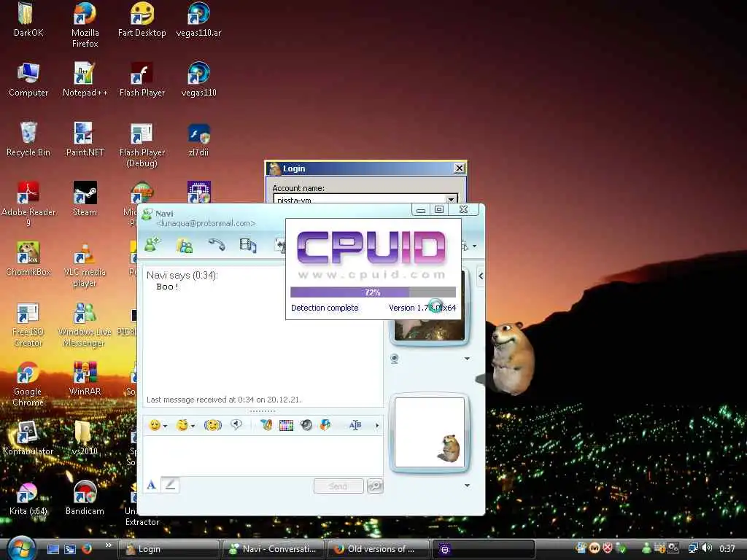Open the Krita (x64) desktop shortcut
The image size is (747, 560).
tap(28, 498)
